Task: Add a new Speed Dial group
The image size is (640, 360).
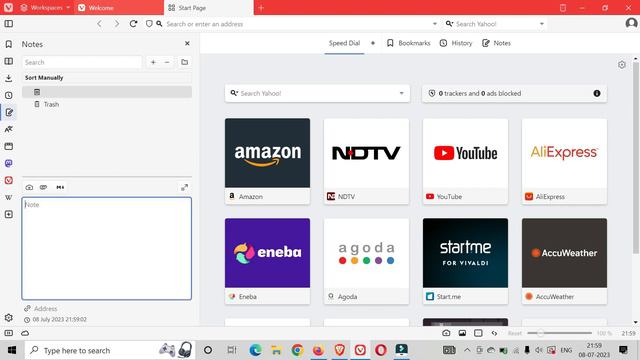Action: (x=373, y=43)
